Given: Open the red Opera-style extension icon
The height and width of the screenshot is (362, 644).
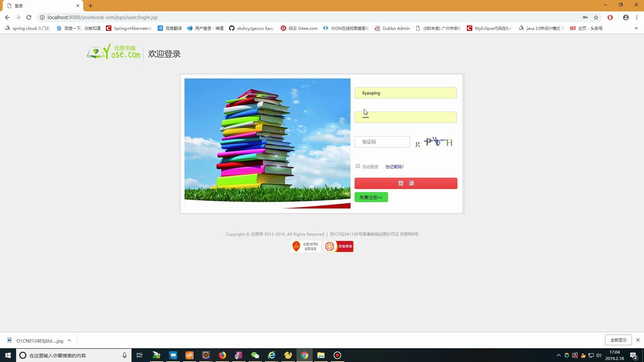Looking at the screenshot, I should pyautogui.click(x=610, y=17).
